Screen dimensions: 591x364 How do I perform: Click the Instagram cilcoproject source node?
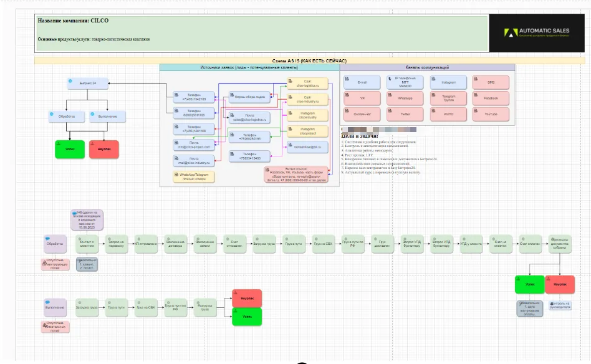(307, 131)
